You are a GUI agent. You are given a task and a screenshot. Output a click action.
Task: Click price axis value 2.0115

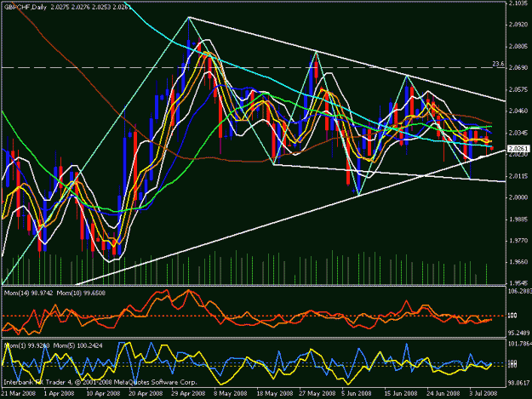[x=518, y=176]
